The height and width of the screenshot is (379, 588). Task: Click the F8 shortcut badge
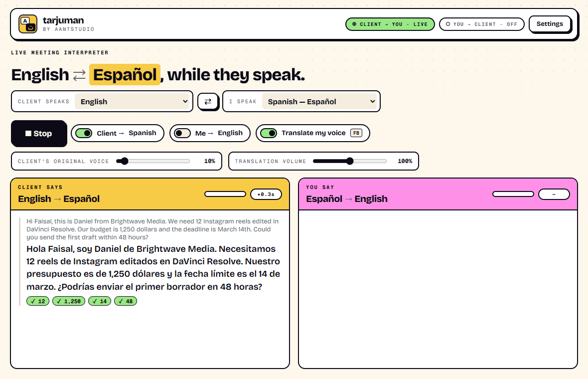pos(356,133)
